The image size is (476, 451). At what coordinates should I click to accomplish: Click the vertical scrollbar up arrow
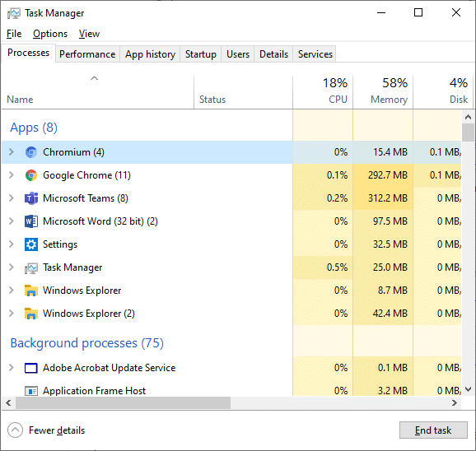[x=468, y=117]
